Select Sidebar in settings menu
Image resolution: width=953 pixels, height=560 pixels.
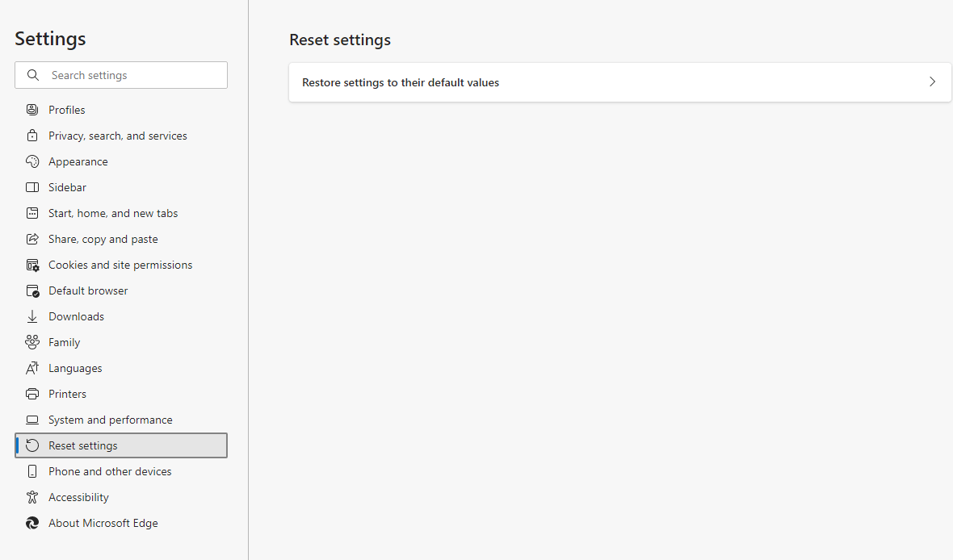121,187
